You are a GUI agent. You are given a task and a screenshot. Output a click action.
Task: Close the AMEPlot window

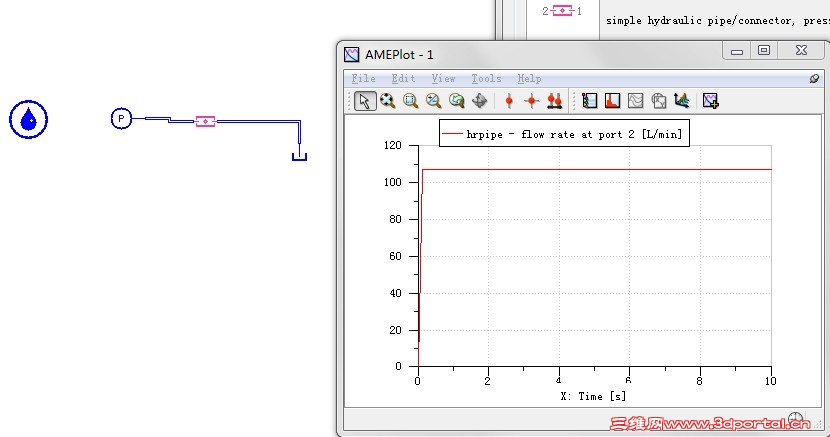[801, 50]
